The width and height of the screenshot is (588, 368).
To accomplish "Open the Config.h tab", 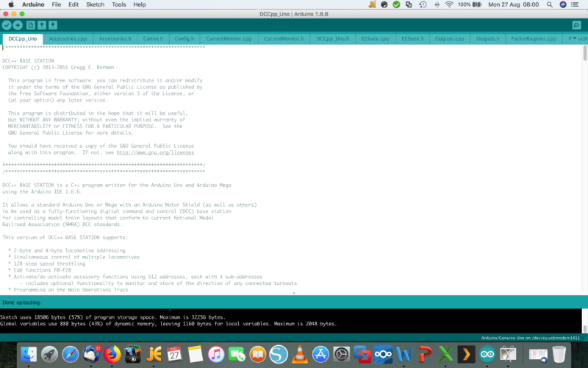I will tap(184, 39).
